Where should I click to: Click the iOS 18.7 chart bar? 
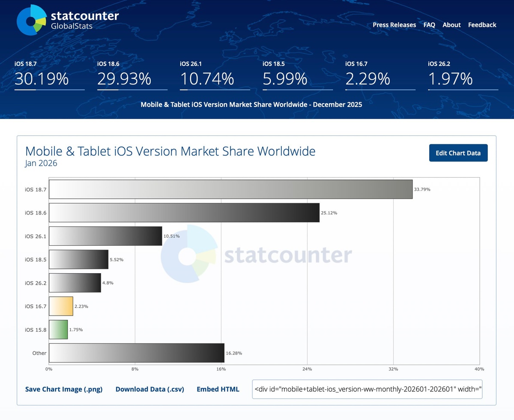click(x=230, y=189)
